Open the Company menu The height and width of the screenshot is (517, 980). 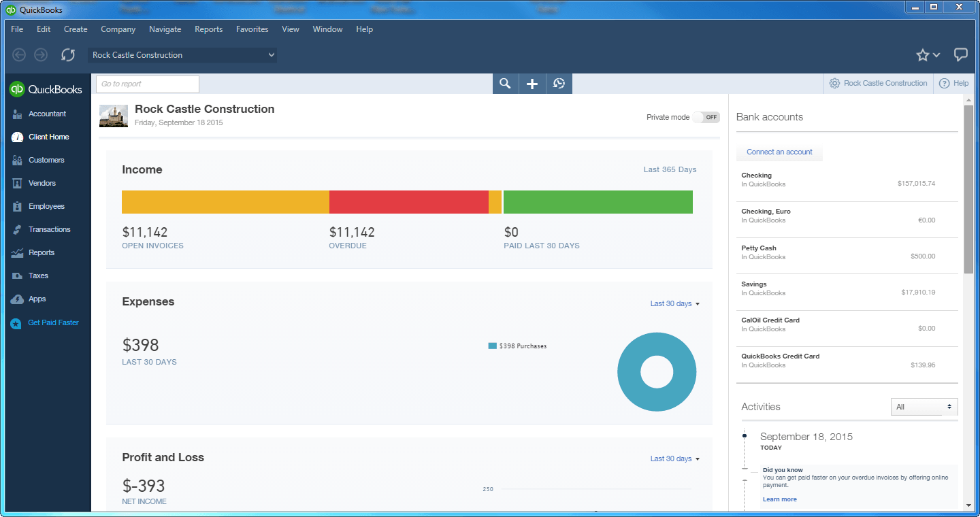[x=118, y=29]
